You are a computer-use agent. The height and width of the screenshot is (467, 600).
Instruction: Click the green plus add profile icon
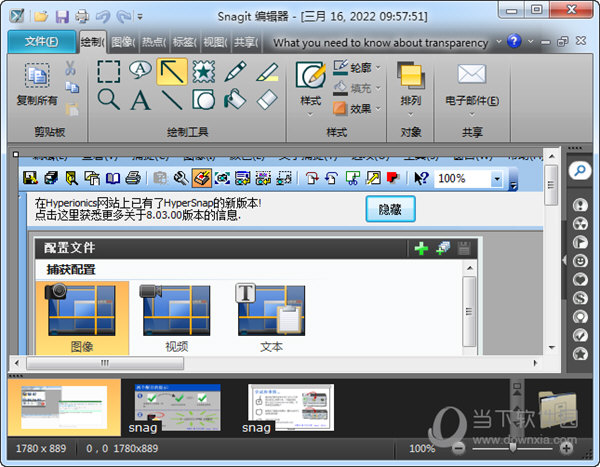click(x=421, y=248)
